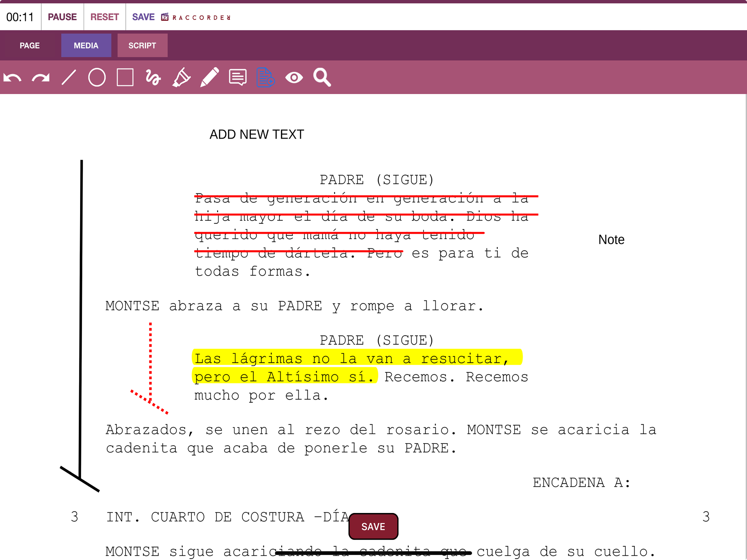Select the rectangle shape tool

point(125,77)
